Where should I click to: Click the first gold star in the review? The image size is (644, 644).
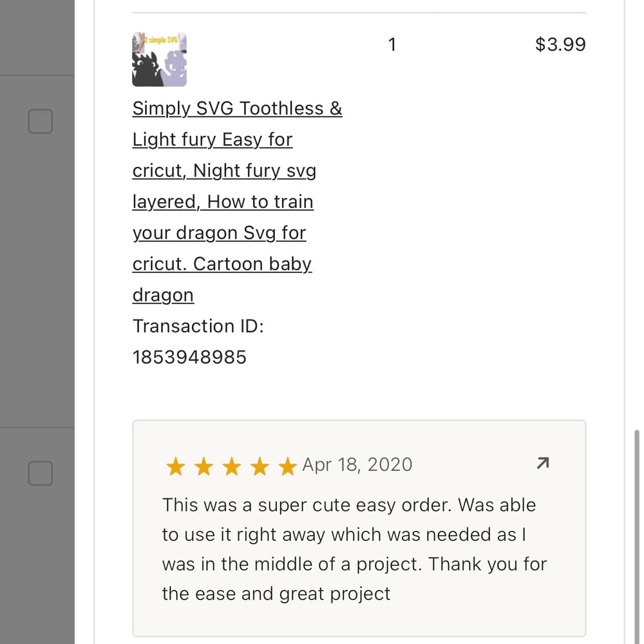[175, 466]
